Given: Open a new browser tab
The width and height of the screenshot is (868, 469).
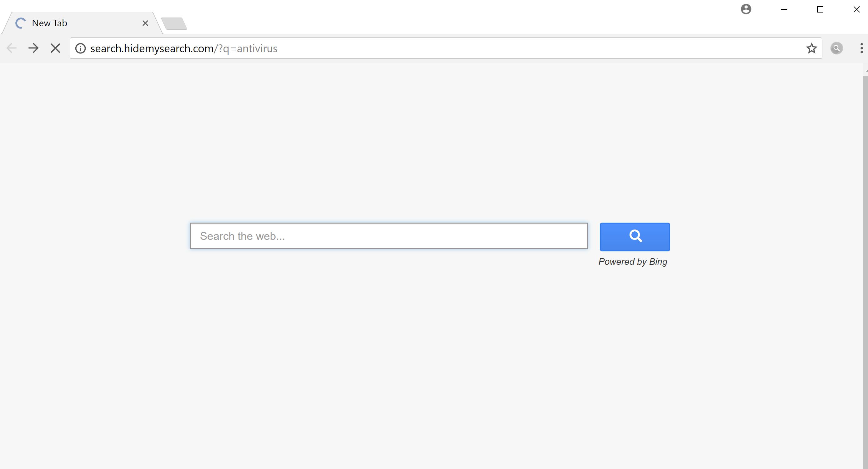Looking at the screenshot, I should click(x=174, y=23).
